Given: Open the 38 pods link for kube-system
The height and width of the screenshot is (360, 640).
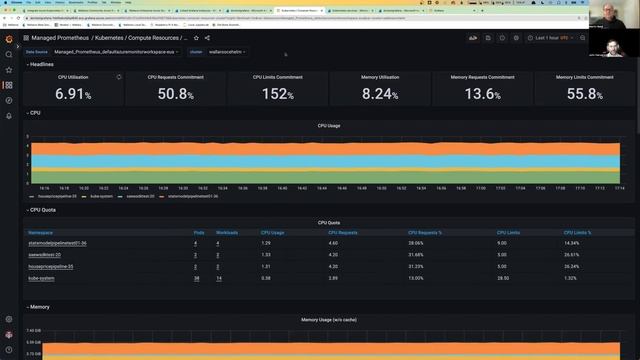Looking at the screenshot, I should [196, 278].
